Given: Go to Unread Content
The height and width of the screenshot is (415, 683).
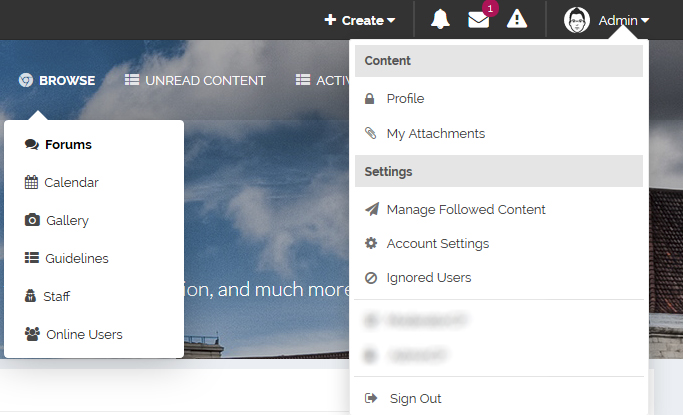Looking at the screenshot, I should click(195, 81).
